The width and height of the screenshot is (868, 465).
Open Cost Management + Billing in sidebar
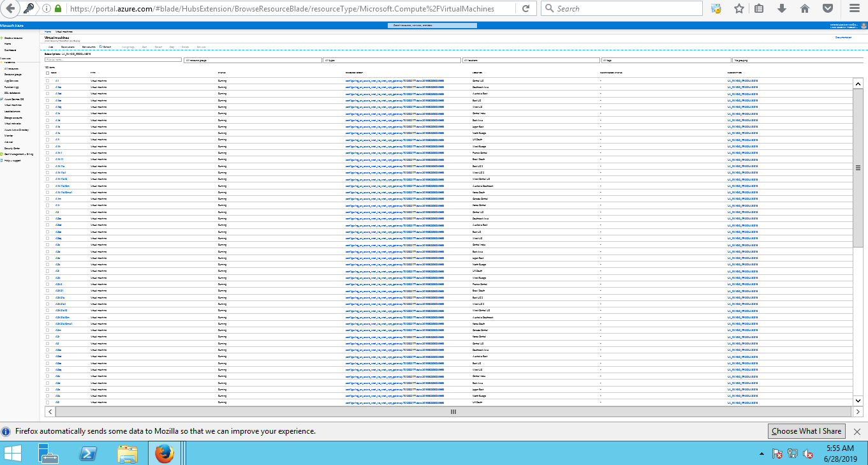(18, 154)
